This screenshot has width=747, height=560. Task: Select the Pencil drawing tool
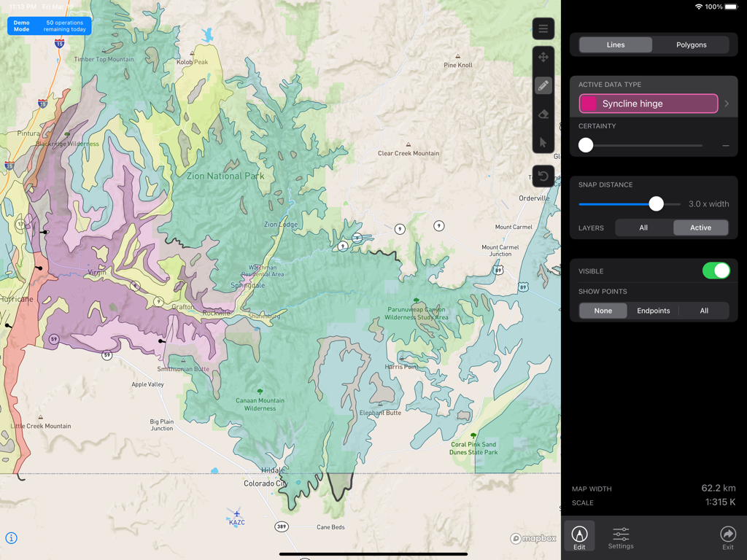(x=543, y=85)
